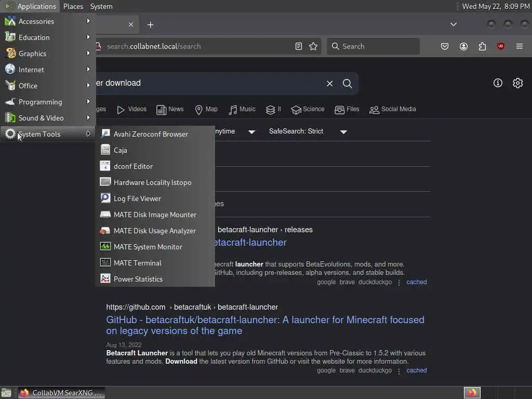Open cached version of first result
The width and height of the screenshot is (532, 399).
point(417,282)
